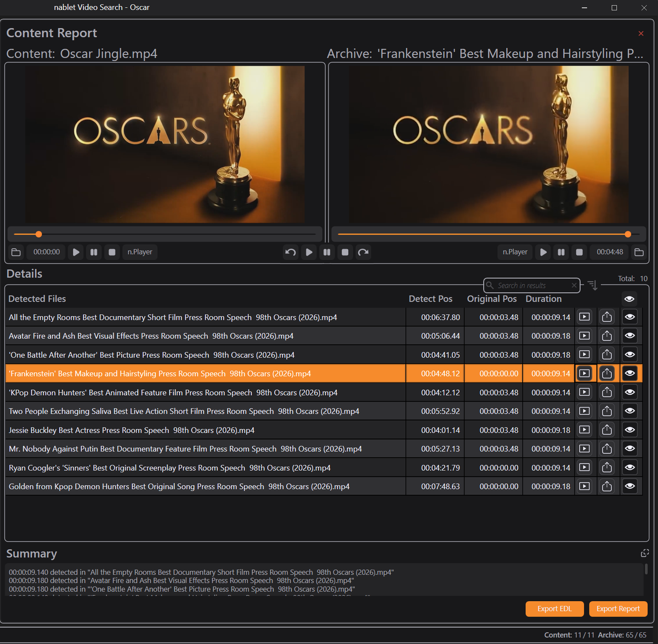Stop both videos with center stop icon
The height and width of the screenshot is (644, 658).
(345, 252)
